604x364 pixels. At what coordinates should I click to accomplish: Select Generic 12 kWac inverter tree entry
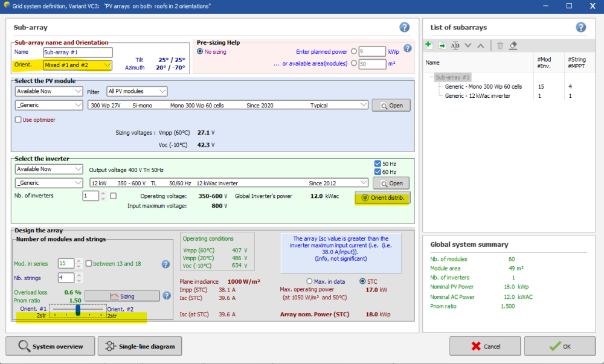click(x=477, y=95)
